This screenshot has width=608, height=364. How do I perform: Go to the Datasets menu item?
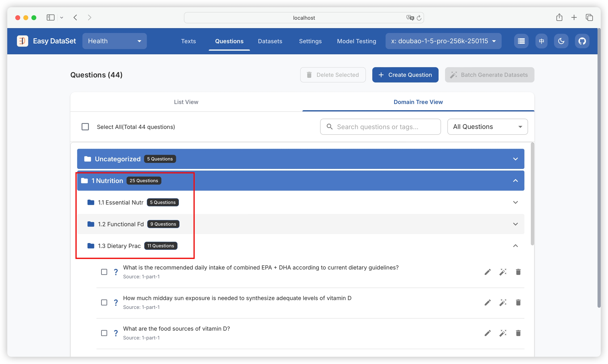pyautogui.click(x=270, y=41)
